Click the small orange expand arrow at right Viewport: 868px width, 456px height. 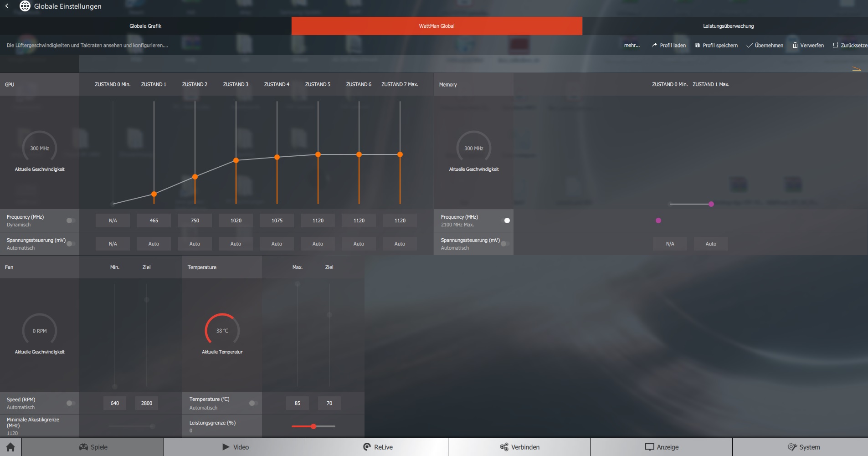[x=857, y=69]
